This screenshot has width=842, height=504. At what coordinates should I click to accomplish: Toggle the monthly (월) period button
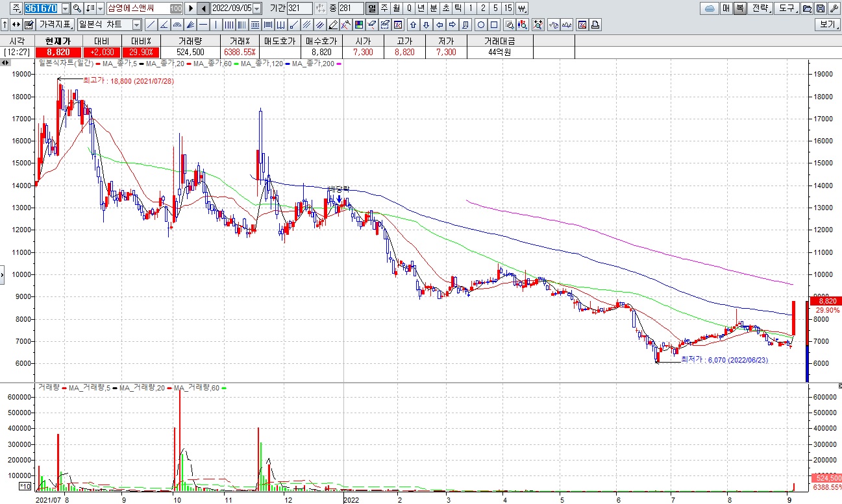coord(396,8)
